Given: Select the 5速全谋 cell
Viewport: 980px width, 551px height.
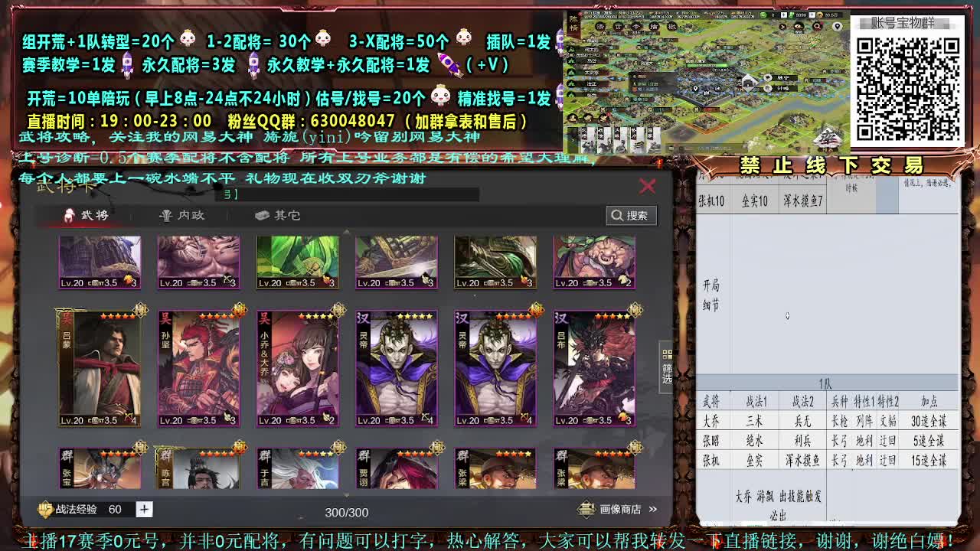Looking at the screenshot, I should [x=929, y=441].
